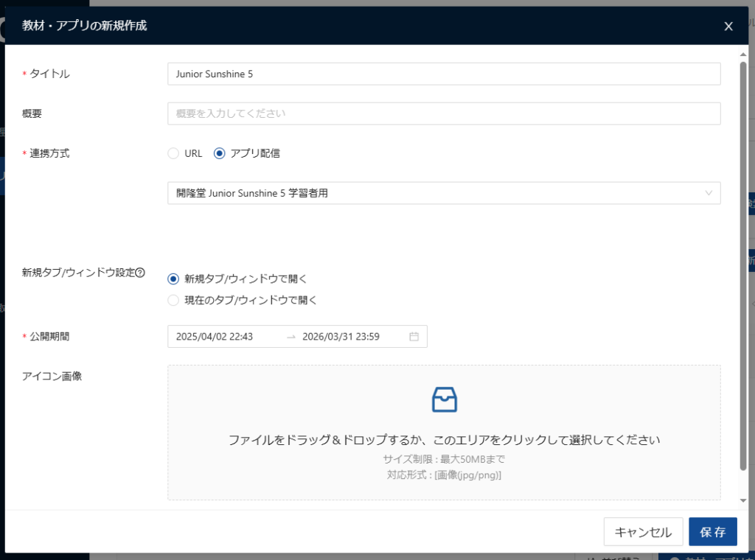Click the file drag-and-drop upload text area

444,433
